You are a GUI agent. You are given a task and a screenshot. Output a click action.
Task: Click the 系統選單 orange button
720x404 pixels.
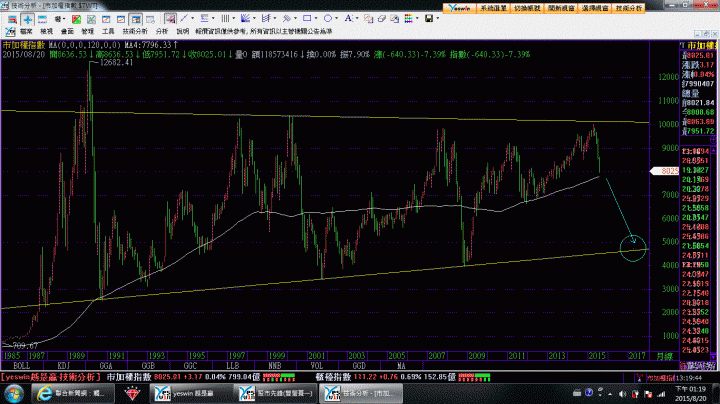(x=494, y=8)
